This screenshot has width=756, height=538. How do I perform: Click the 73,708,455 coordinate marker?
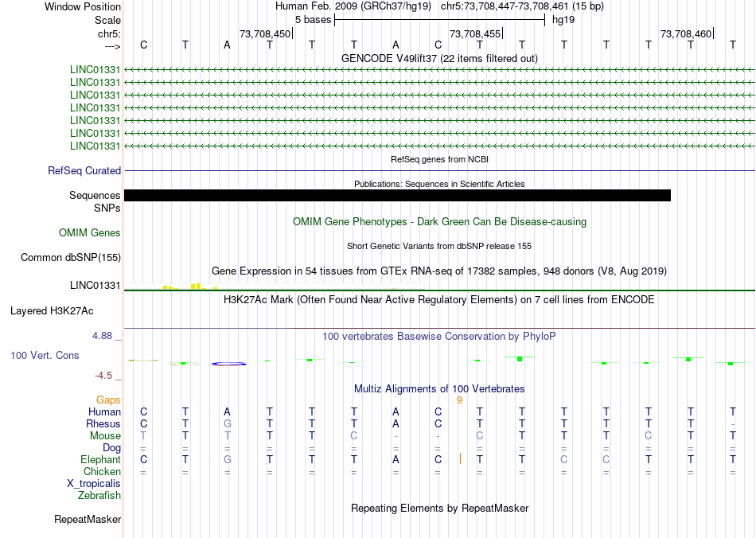click(x=475, y=33)
